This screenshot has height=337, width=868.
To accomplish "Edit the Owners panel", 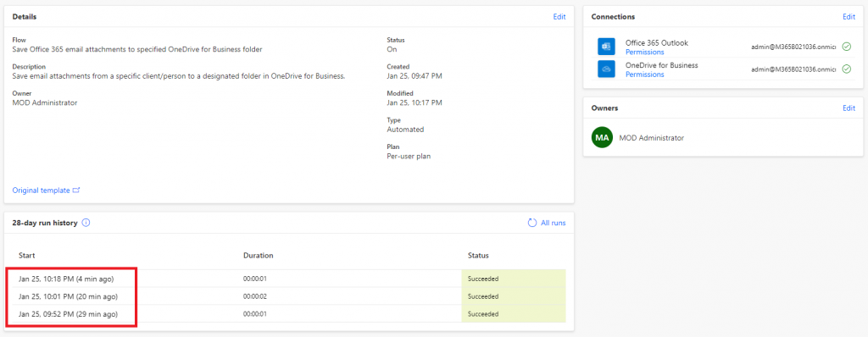I will (x=849, y=108).
